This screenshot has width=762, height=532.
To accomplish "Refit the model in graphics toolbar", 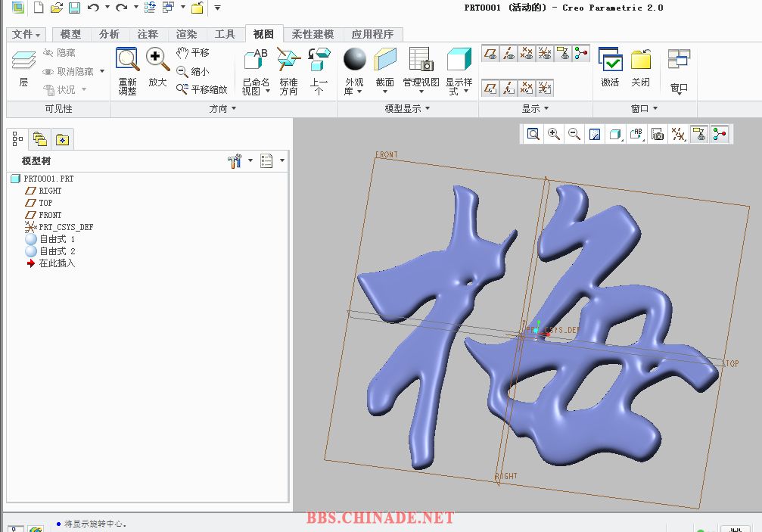I will (x=533, y=134).
